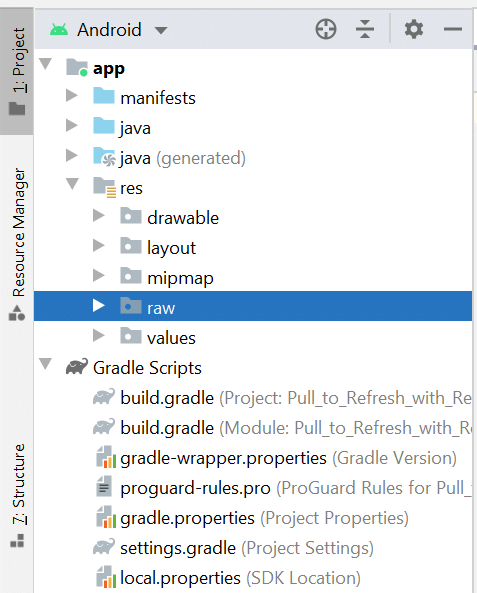477x593 pixels.
Task: Select the 'java (generated)' label
Action: point(183,159)
